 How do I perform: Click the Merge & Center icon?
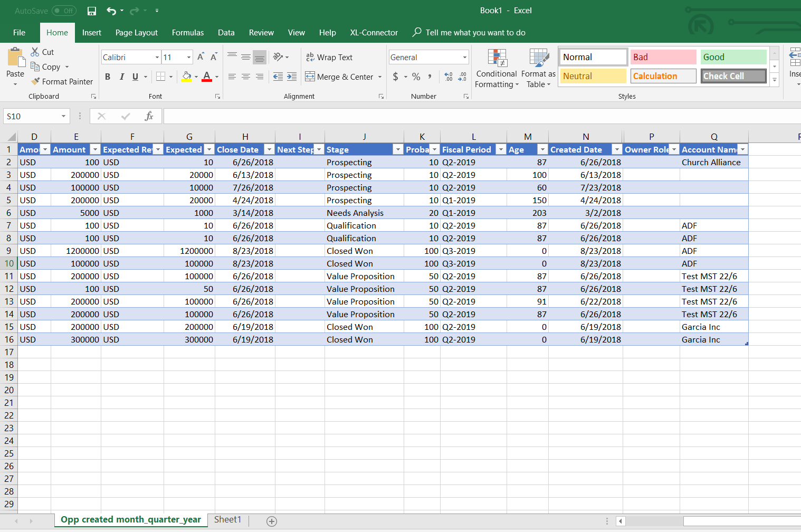[x=310, y=77]
